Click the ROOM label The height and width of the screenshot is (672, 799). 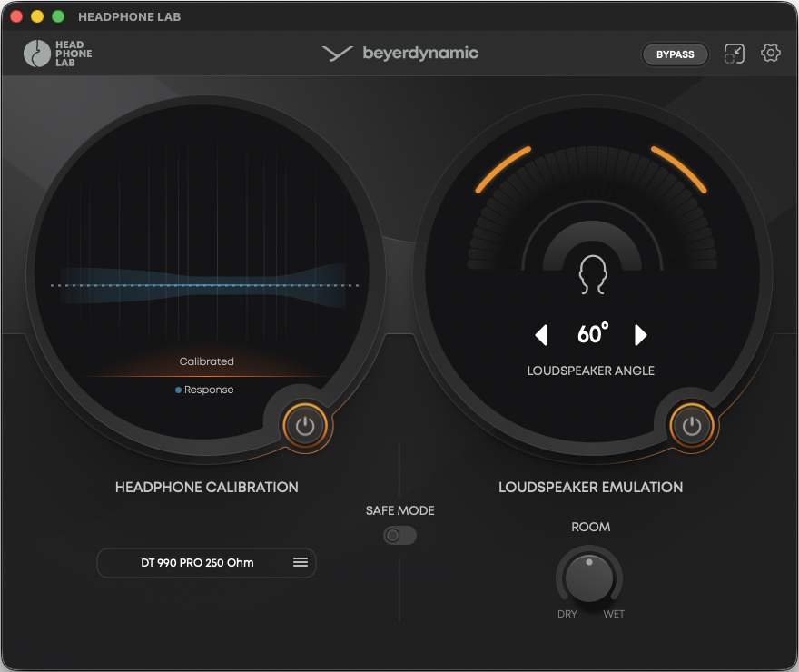(590, 527)
